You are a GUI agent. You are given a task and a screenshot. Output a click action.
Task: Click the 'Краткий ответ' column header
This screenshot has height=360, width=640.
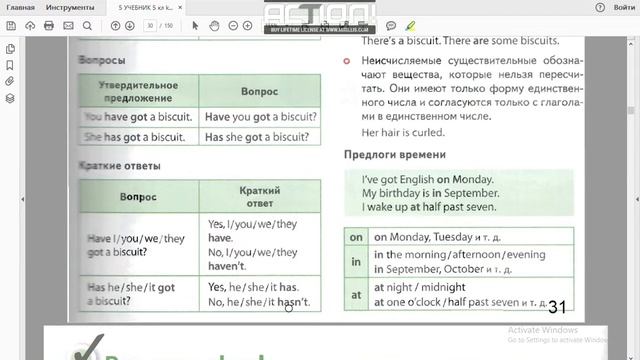click(260, 197)
